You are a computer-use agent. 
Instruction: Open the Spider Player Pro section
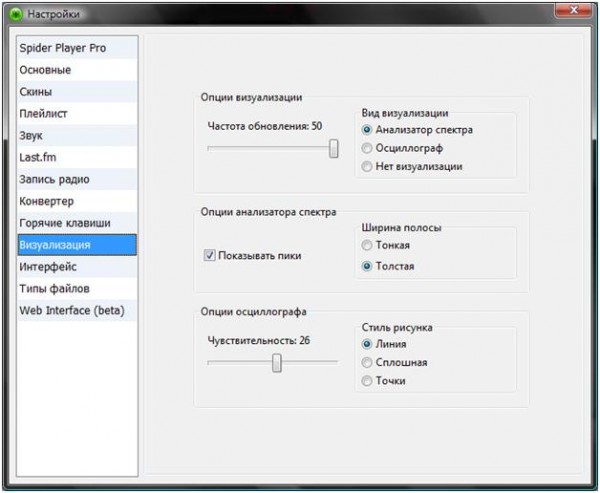(77, 48)
